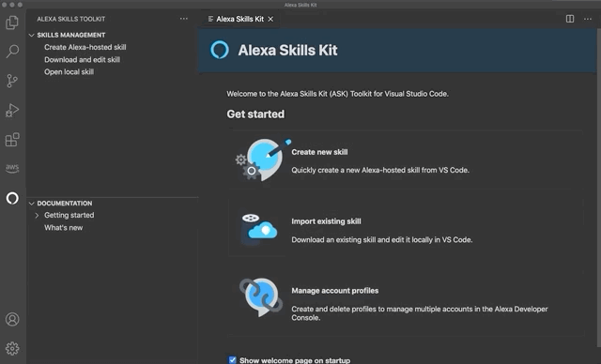Click 'Create and delete profiles' description text

pos(420,313)
